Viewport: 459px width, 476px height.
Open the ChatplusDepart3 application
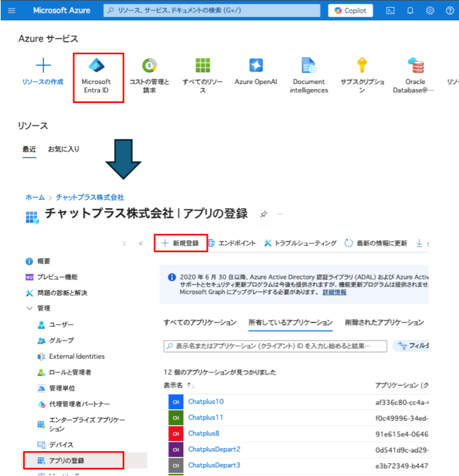point(214,465)
